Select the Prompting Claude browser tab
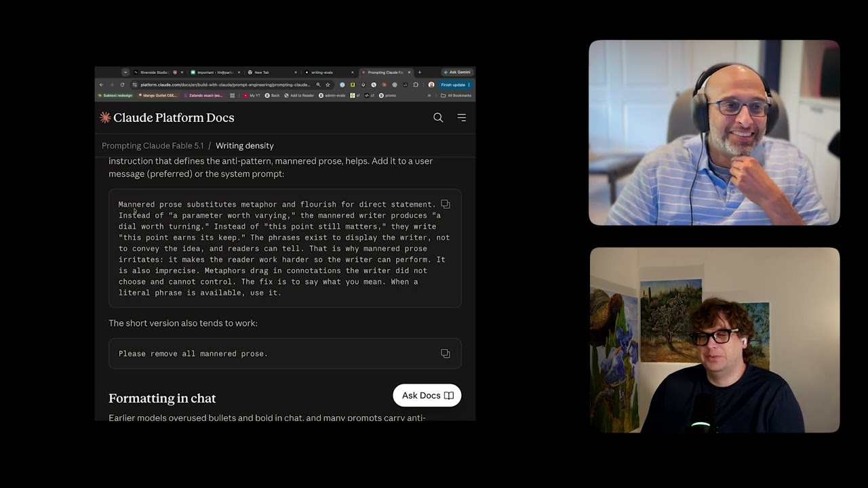Viewport: 868px width, 488px height. click(385, 73)
